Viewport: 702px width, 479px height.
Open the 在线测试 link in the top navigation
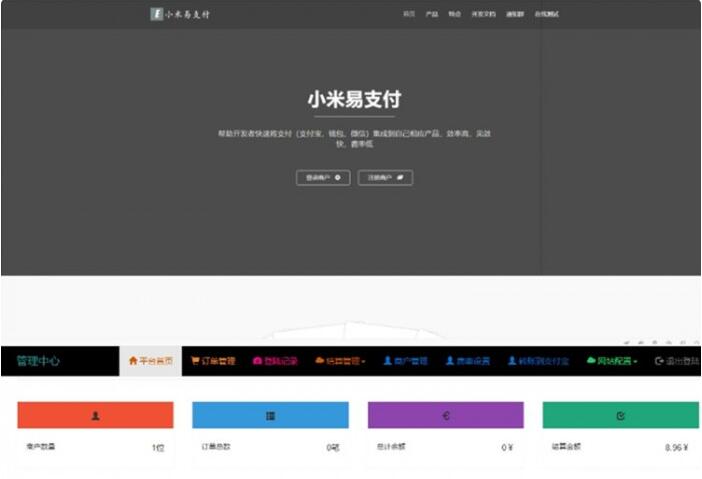pyautogui.click(x=547, y=14)
